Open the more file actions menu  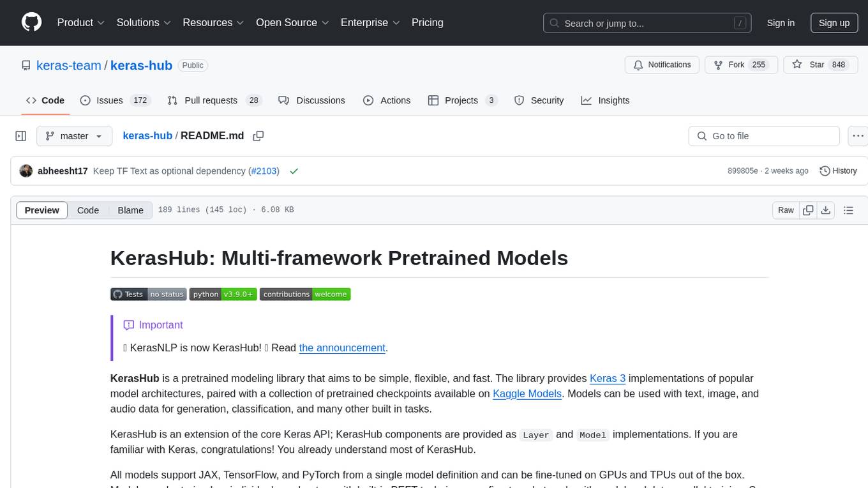[858, 136]
